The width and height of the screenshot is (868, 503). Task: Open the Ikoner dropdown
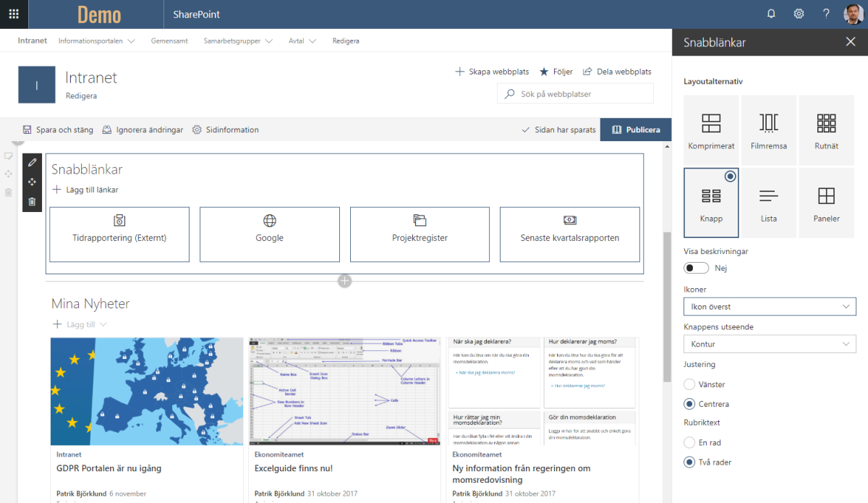(769, 307)
